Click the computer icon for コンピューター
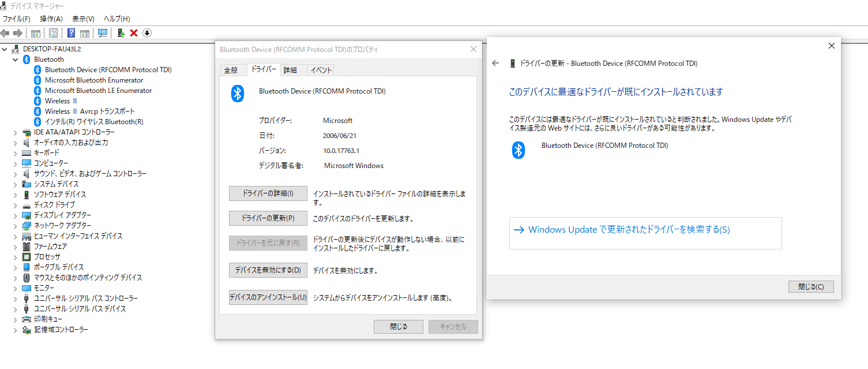The image size is (868, 369). point(27,163)
